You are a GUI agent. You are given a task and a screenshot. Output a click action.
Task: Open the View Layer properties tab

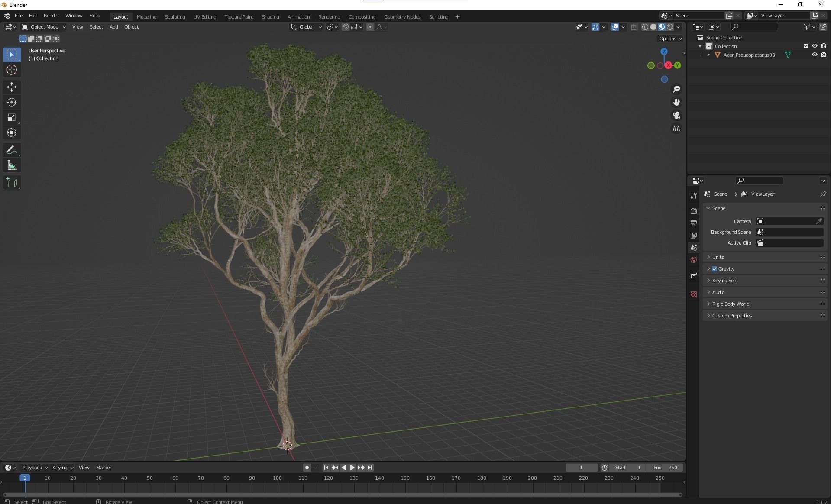pos(694,235)
